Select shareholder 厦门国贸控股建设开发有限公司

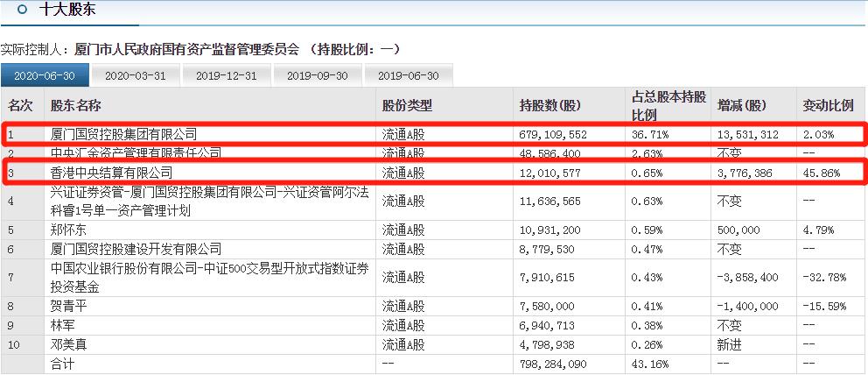coord(135,249)
